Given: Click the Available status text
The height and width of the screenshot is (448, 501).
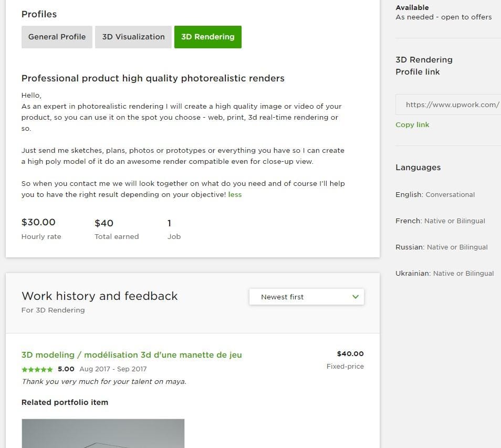Looking at the screenshot, I should click(412, 7).
